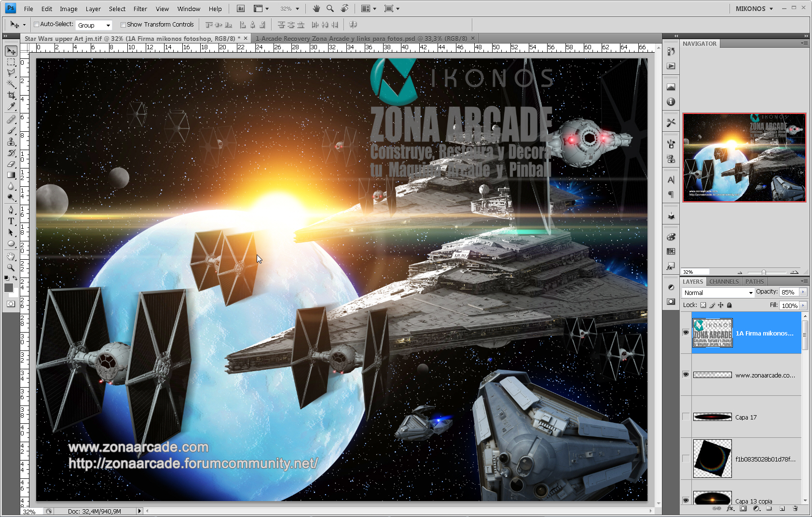
Task: Create a new layer group
Action: 769,508
